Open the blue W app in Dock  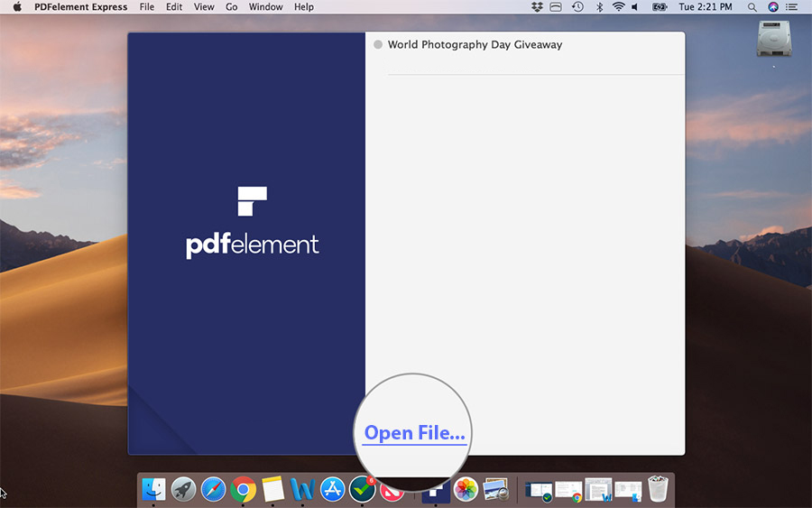point(302,489)
